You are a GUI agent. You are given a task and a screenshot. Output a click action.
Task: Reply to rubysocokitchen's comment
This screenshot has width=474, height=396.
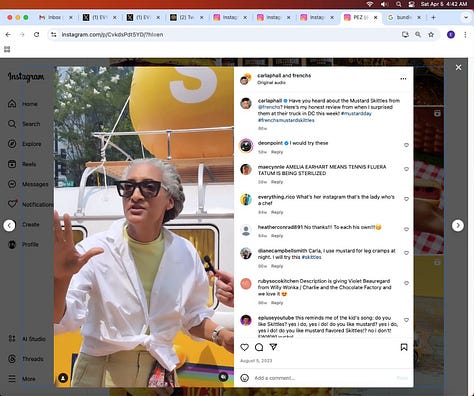click(x=277, y=303)
